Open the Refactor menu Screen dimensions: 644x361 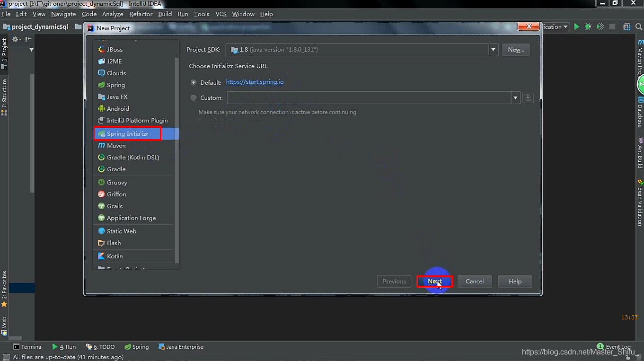141,14
